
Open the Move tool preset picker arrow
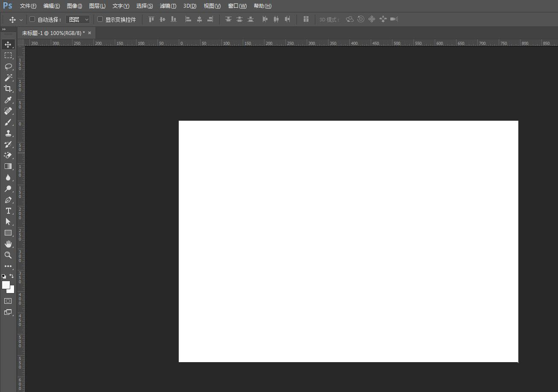[21, 20]
